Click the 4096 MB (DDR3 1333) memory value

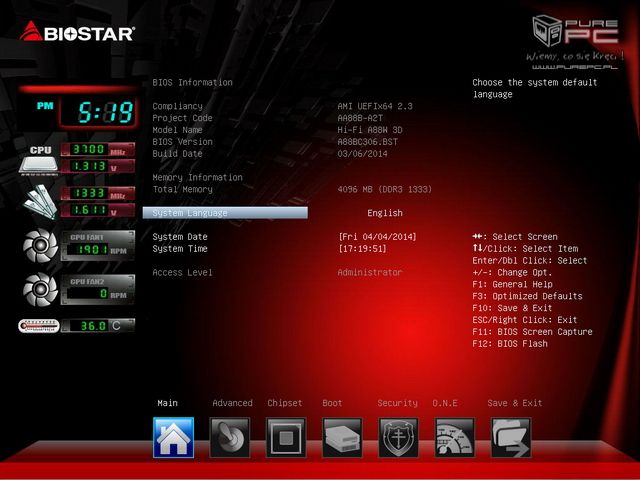pos(384,189)
